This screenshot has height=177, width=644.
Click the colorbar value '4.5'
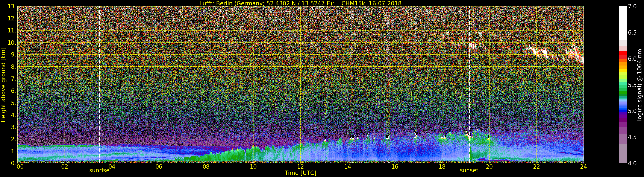tap(632, 137)
